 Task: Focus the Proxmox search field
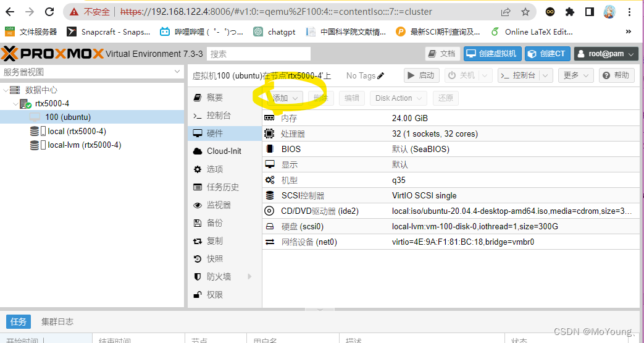tap(259, 54)
